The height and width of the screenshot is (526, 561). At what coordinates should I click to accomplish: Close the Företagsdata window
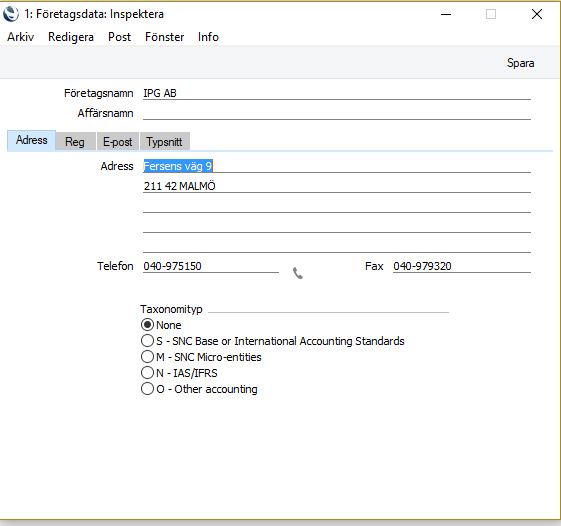point(537,14)
